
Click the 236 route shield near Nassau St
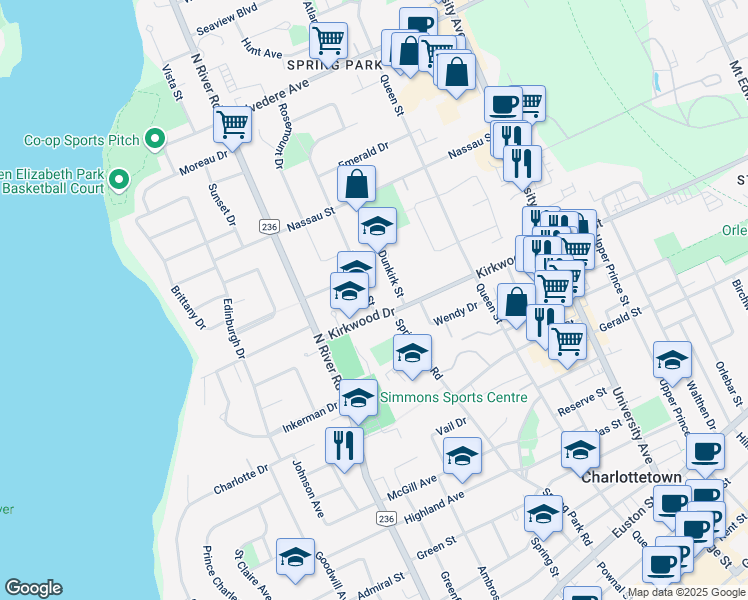267,227
